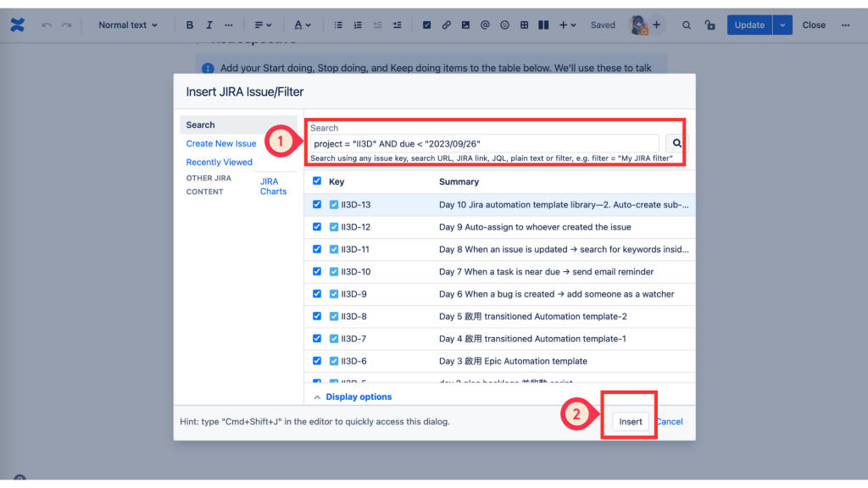Open the text alignment dropdown
The width and height of the screenshot is (868, 488).
click(263, 25)
